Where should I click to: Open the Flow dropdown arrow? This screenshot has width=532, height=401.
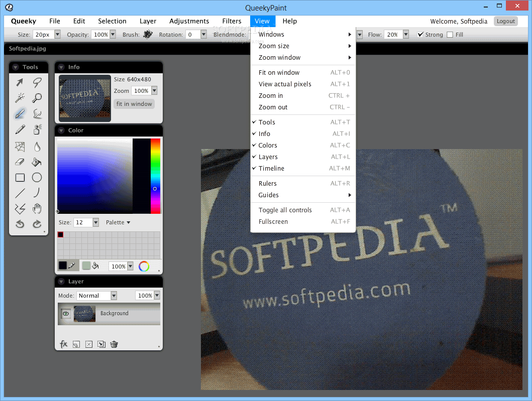406,34
